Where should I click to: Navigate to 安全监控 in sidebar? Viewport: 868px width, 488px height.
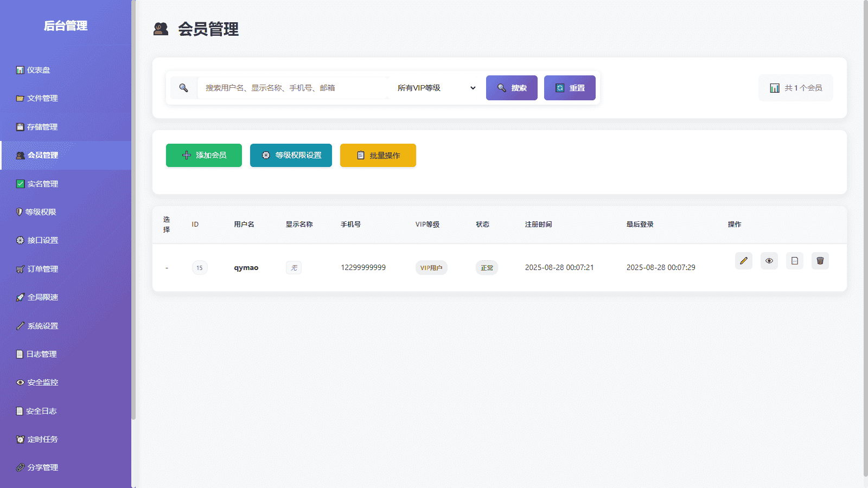(x=42, y=382)
